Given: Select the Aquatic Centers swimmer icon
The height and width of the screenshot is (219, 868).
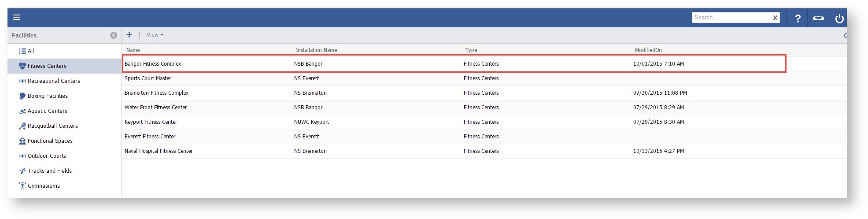Looking at the screenshot, I should [22, 111].
